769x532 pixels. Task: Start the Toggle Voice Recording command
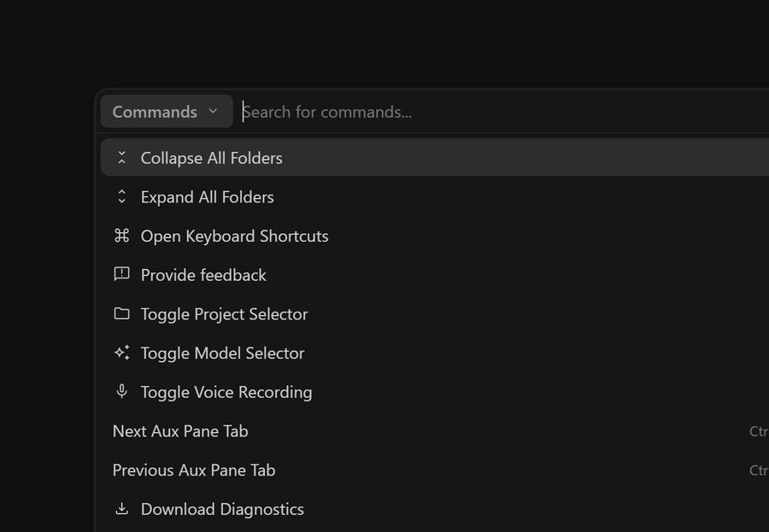coord(435,392)
